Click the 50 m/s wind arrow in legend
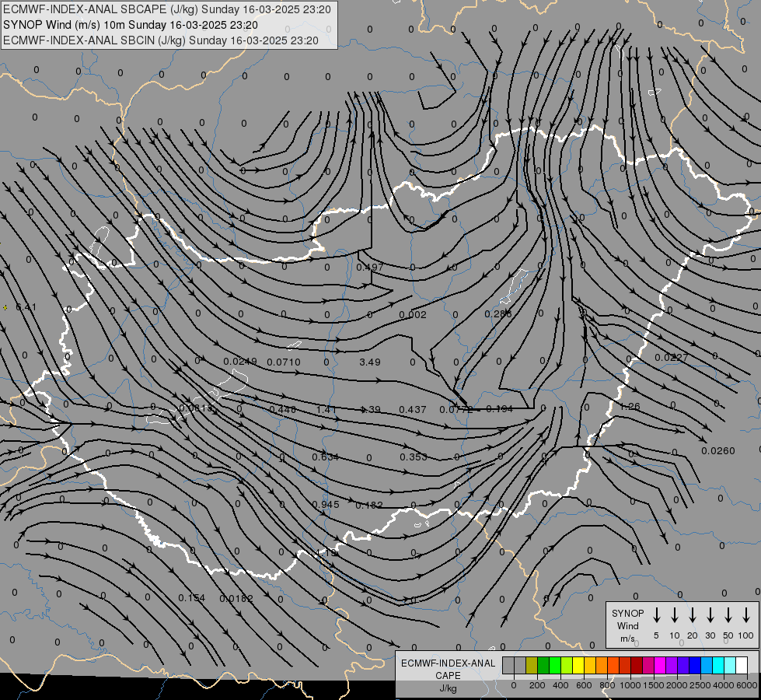 pos(728,614)
